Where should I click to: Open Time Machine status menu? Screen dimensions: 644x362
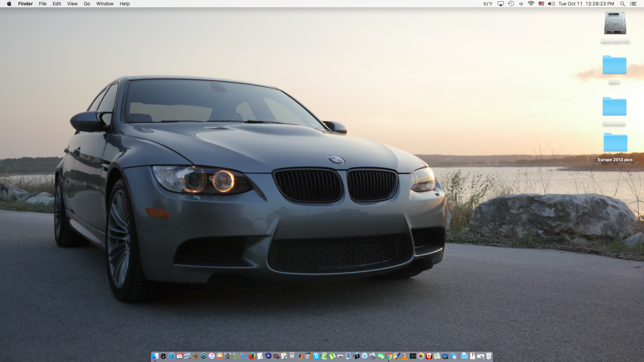[x=511, y=4]
